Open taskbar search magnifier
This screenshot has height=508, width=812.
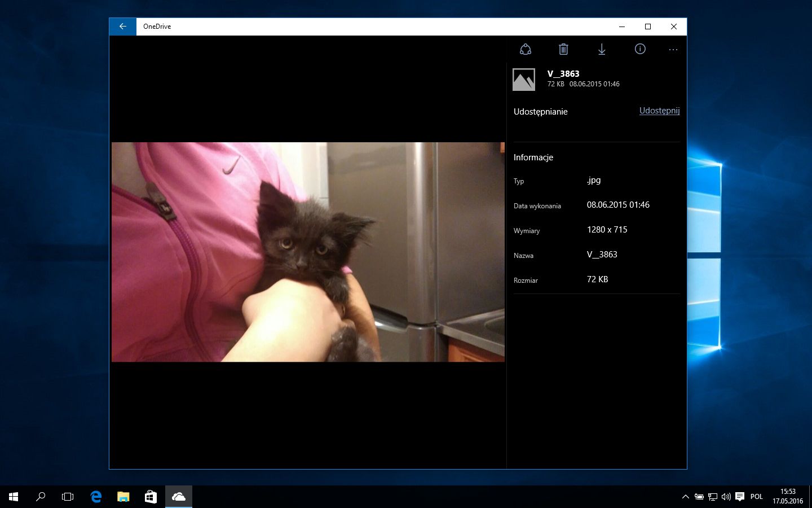41,497
